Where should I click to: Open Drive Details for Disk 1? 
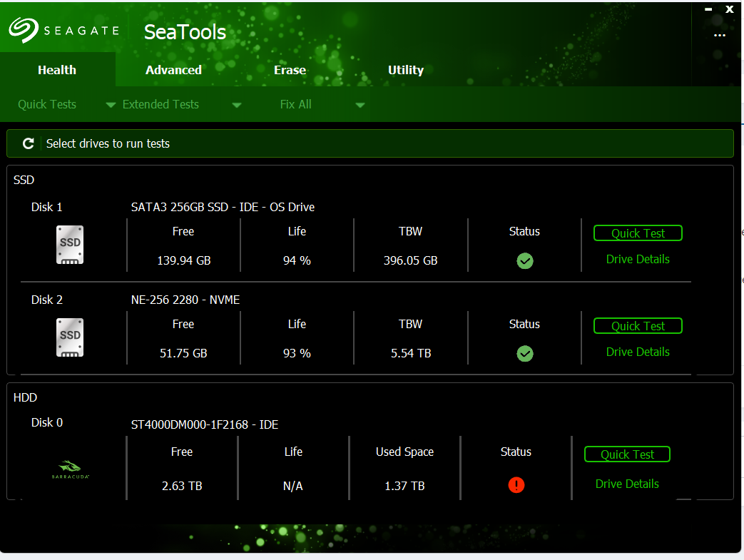pyautogui.click(x=638, y=259)
